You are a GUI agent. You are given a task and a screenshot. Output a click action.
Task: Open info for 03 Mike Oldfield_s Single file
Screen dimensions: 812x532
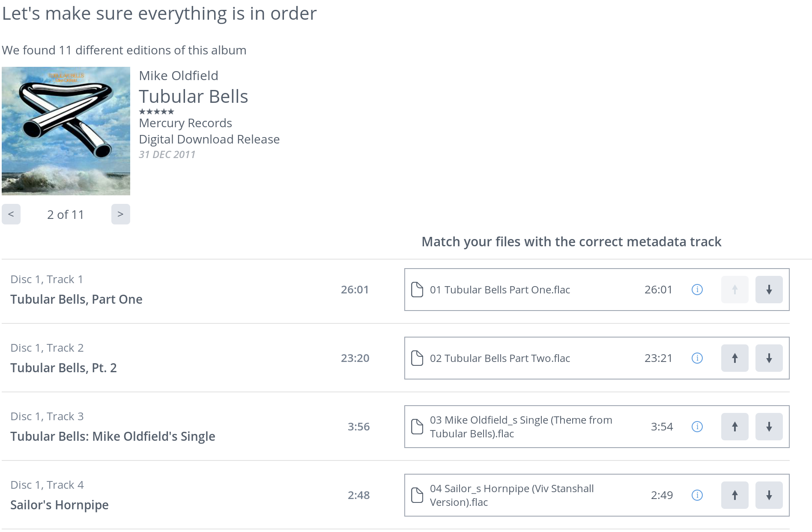tap(697, 427)
